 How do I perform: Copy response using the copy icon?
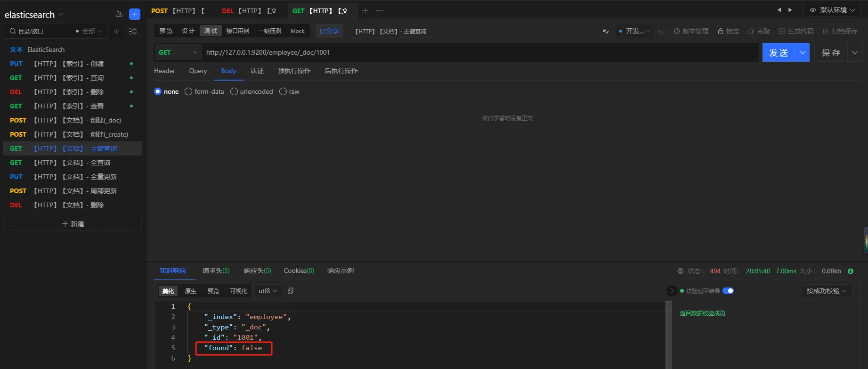(x=291, y=291)
